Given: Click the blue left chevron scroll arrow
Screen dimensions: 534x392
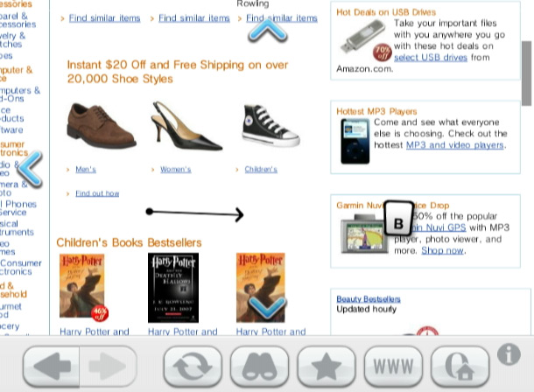Looking at the screenshot, I should click(x=31, y=169).
